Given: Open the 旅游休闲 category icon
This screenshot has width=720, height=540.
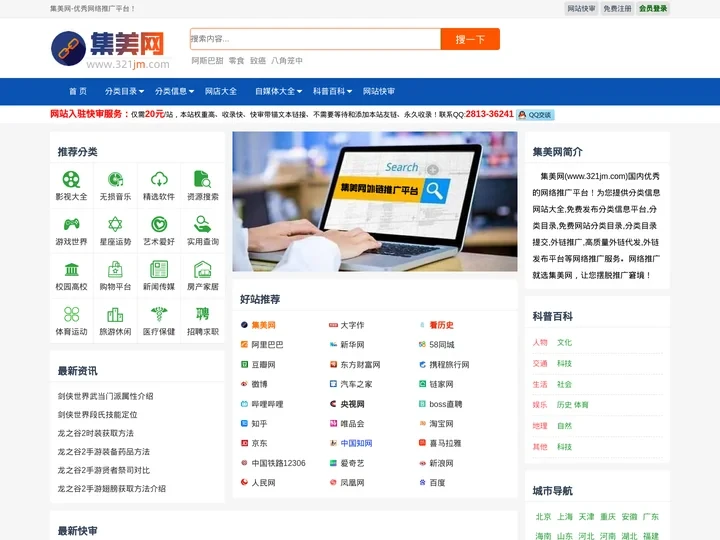Looking at the screenshot, I should click(x=115, y=315).
